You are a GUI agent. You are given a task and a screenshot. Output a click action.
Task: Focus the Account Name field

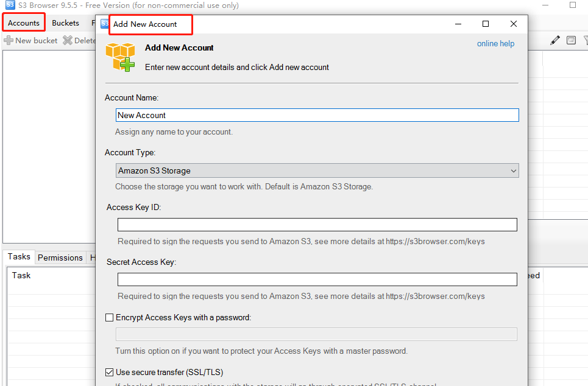317,115
